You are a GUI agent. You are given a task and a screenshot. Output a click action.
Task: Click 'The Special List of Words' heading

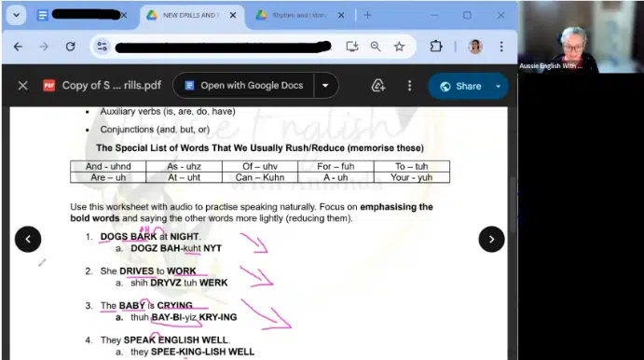point(260,148)
